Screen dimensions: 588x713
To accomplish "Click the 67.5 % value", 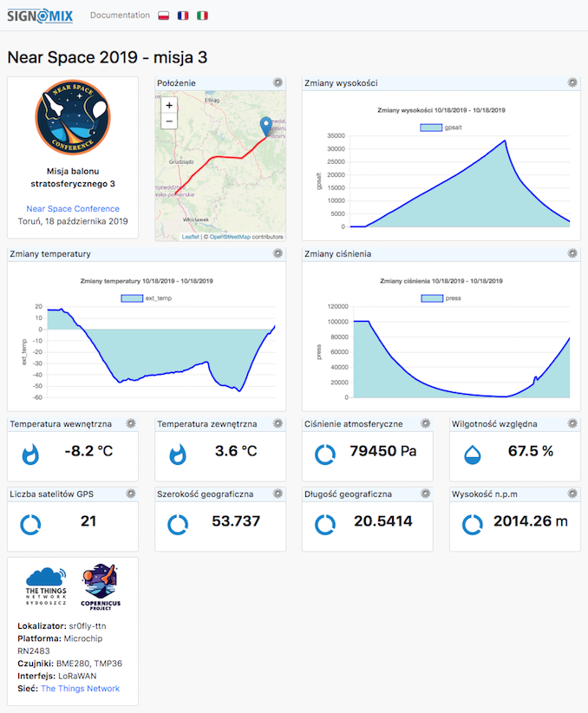I will click(530, 451).
